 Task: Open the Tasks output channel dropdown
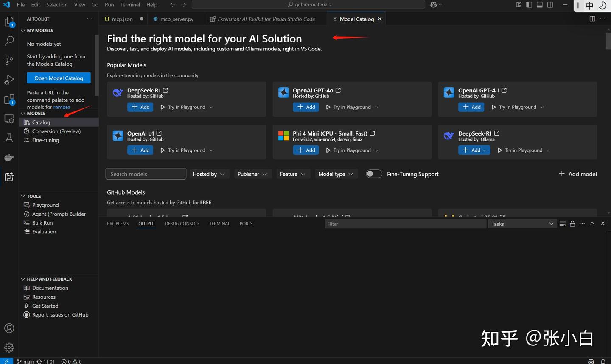[522, 224]
